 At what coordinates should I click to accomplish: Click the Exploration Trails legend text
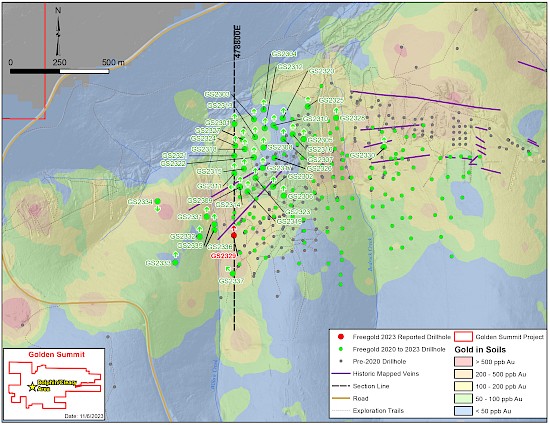point(378,411)
